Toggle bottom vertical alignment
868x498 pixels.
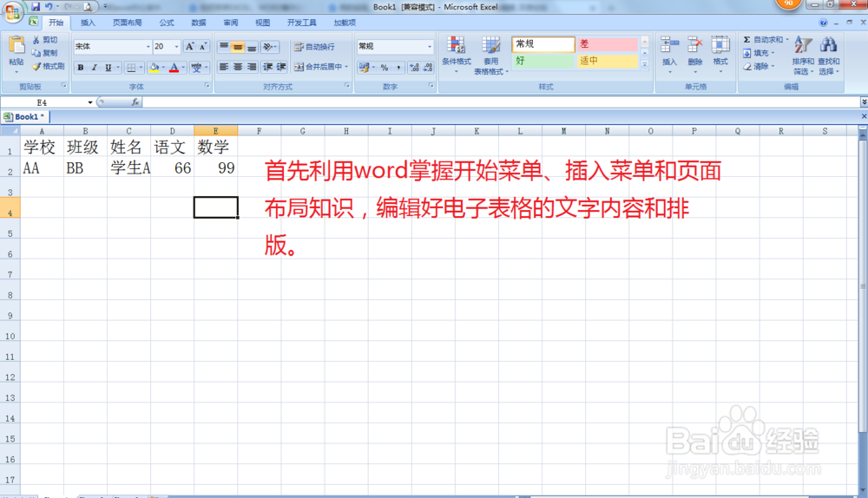click(x=252, y=47)
